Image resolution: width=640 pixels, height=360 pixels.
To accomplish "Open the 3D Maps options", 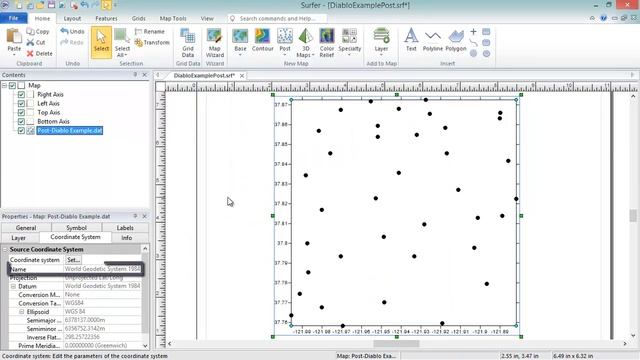I will click(305, 43).
